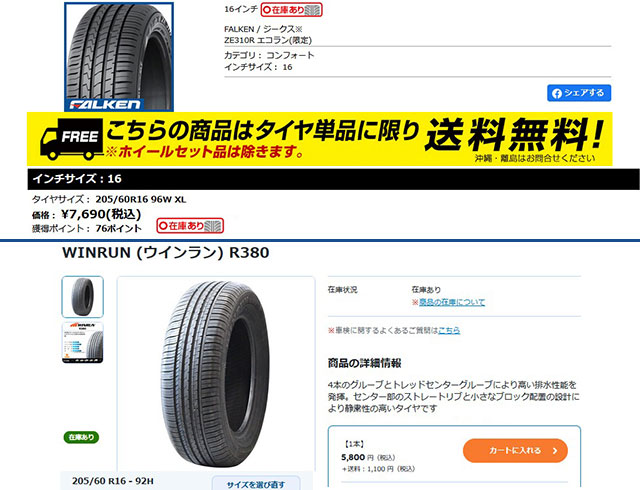Open the こちら vehicle inspection FAQ link
The width and height of the screenshot is (640, 490).
point(449,330)
